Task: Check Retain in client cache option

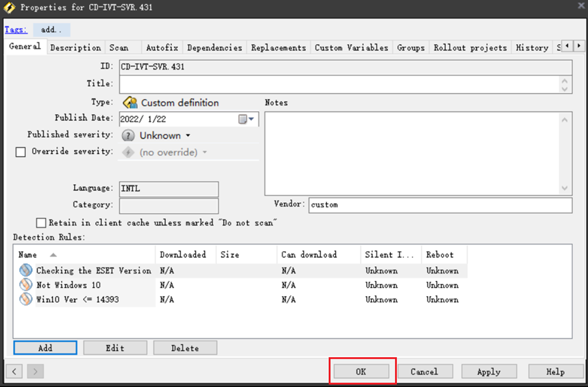Action: pyautogui.click(x=41, y=223)
